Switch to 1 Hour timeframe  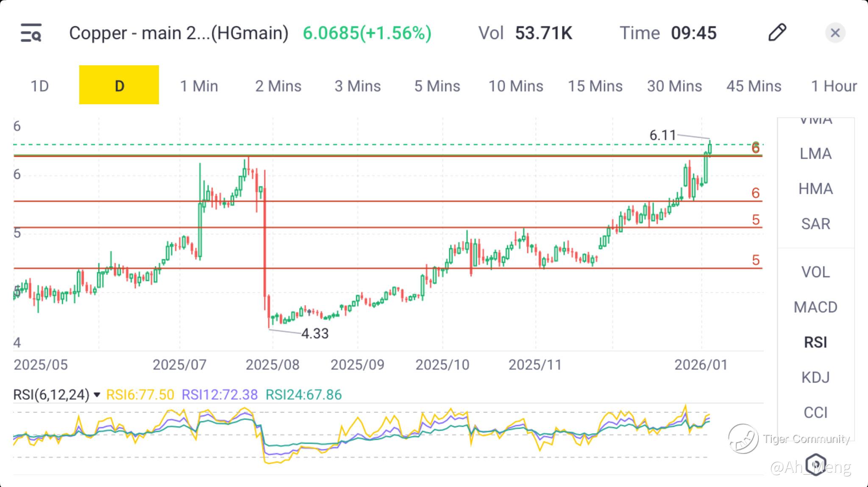click(834, 86)
